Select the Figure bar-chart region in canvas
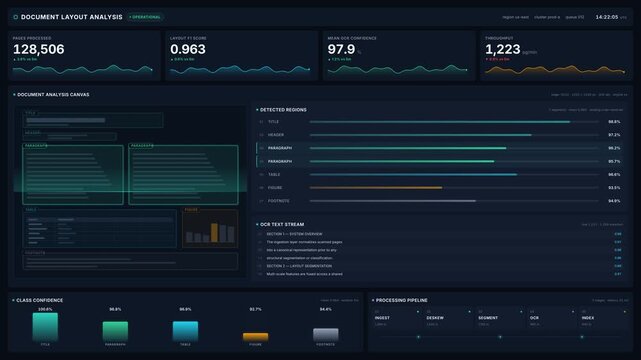 click(210, 229)
